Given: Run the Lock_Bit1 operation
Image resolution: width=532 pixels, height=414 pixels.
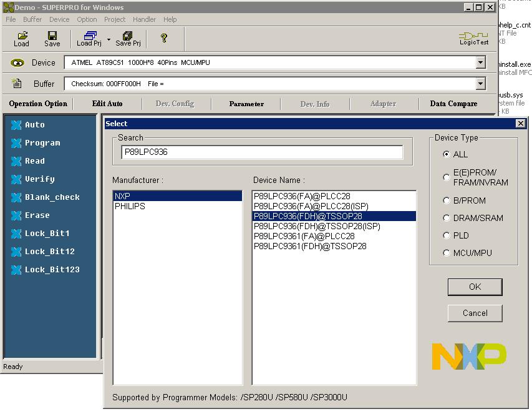Looking at the screenshot, I should click(x=41, y=234).
